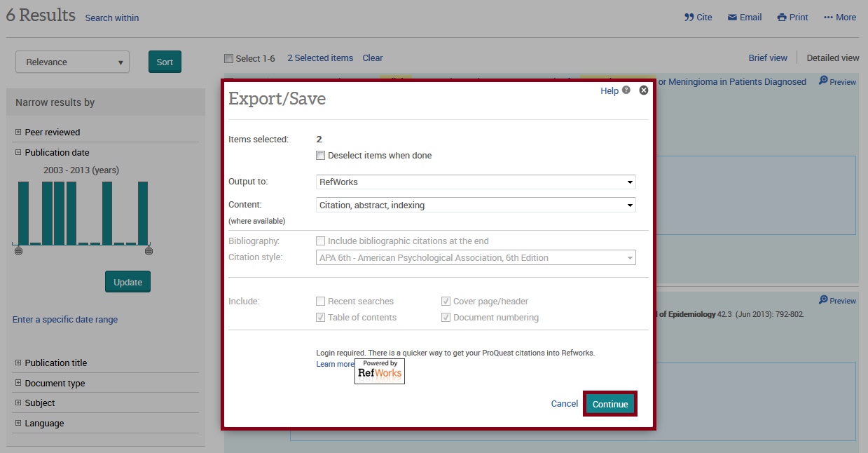Click the Print icon
This screenshot has width=868, height=453.
(792, 17)
